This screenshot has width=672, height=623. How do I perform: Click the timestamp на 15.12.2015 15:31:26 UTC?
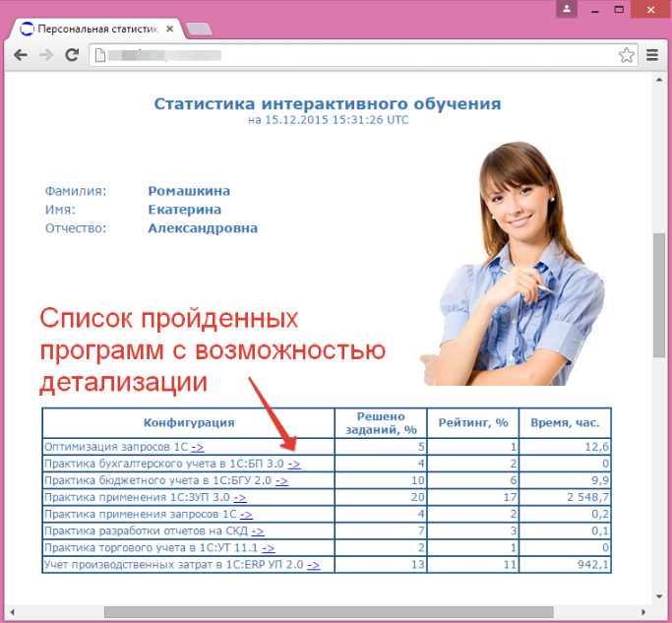[329, 120]
